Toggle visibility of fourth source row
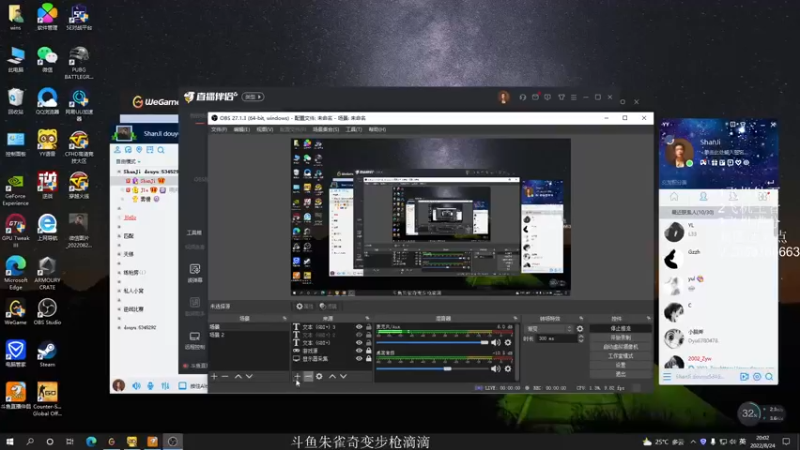 359,351
